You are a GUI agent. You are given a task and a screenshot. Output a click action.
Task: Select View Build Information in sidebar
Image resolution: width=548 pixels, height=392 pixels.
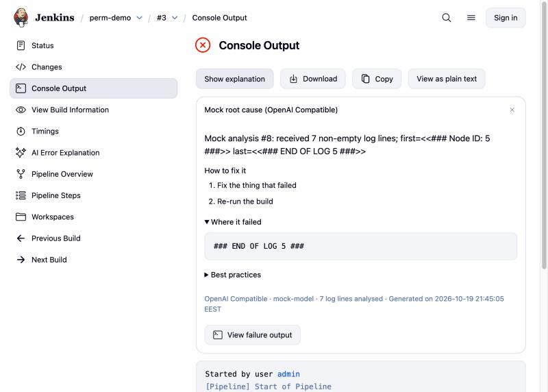pyautogui.click(x=93, y=110)
